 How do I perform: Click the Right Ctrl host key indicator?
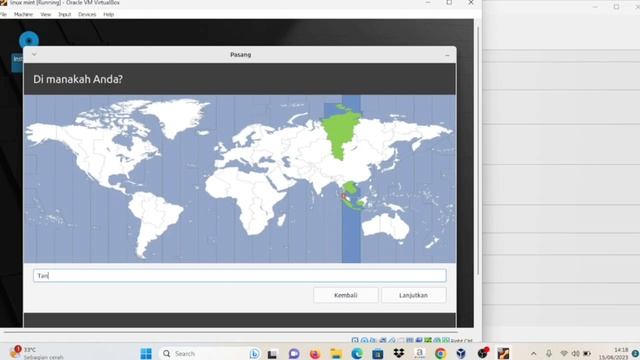coord(461,340)
